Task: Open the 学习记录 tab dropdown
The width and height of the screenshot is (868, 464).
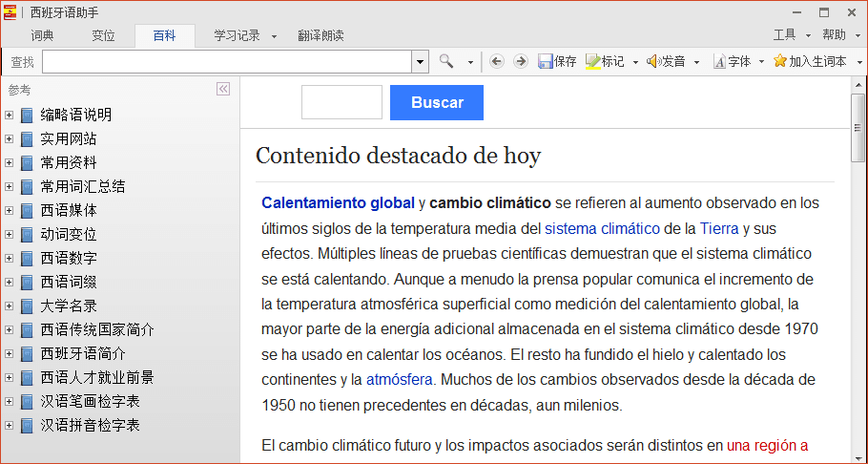Action: pyautogui.click(x=274, y=36)
